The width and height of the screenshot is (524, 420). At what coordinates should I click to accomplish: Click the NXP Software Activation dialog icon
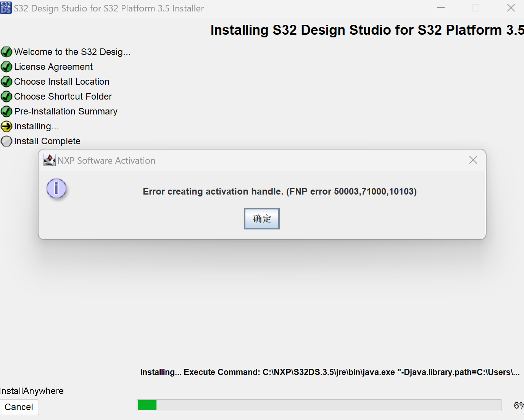pos(49,160)
